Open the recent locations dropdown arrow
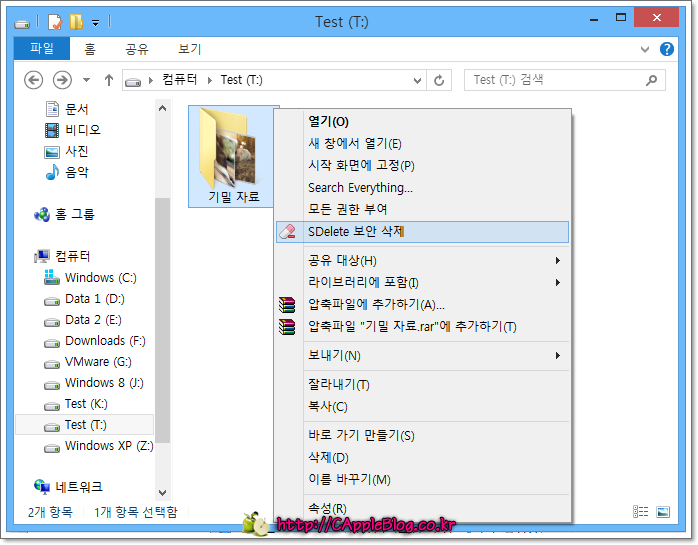 click(86, 80)
